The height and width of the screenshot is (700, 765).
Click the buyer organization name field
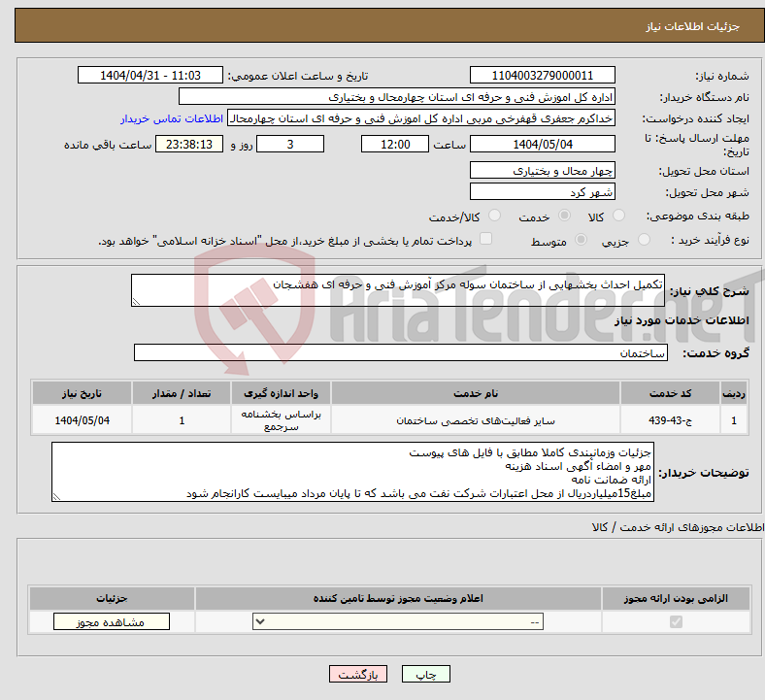397,96
